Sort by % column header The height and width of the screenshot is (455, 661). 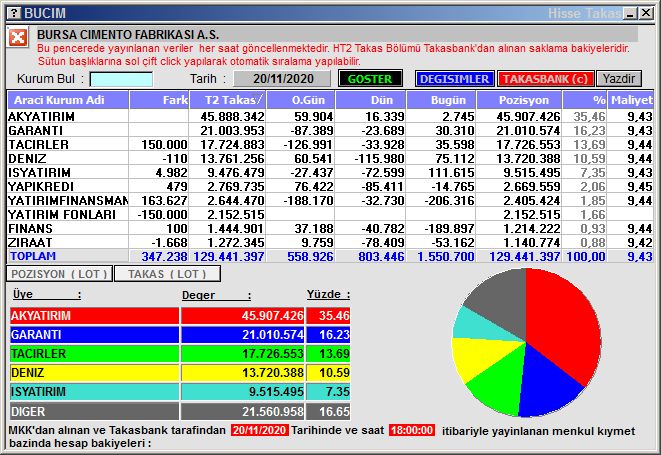pos(585,100)
